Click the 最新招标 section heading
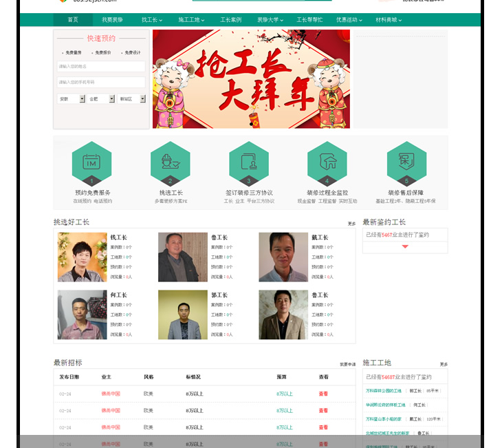The width and height of the screenshot is (491, 448). click(x=68, y=363)
